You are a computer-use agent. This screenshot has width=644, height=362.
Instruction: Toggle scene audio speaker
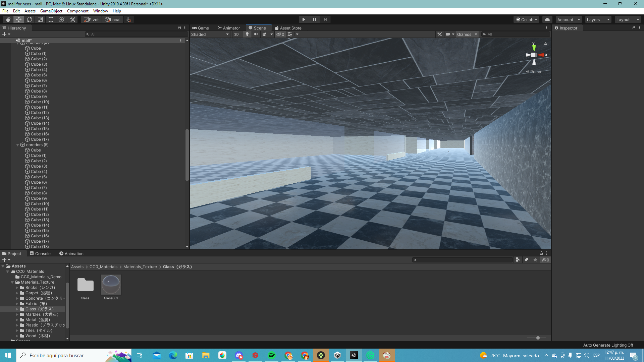(256, 34)
